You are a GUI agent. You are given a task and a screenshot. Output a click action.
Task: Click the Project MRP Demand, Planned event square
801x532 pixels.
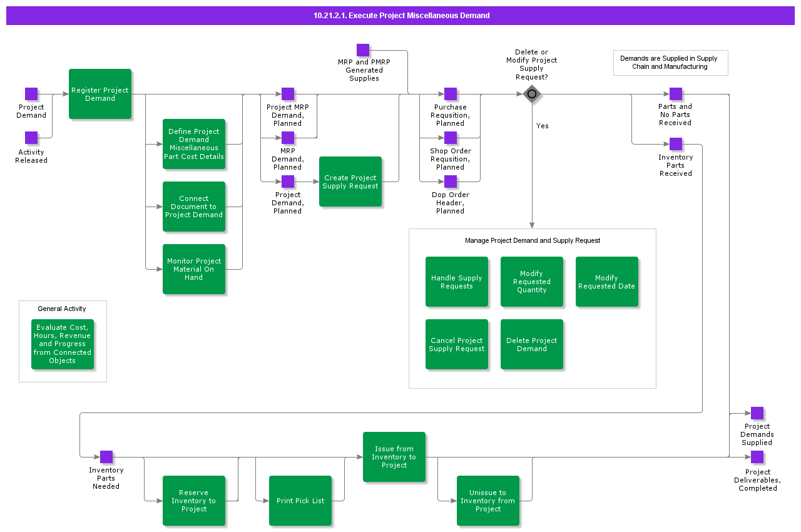(x=288, y=94)
